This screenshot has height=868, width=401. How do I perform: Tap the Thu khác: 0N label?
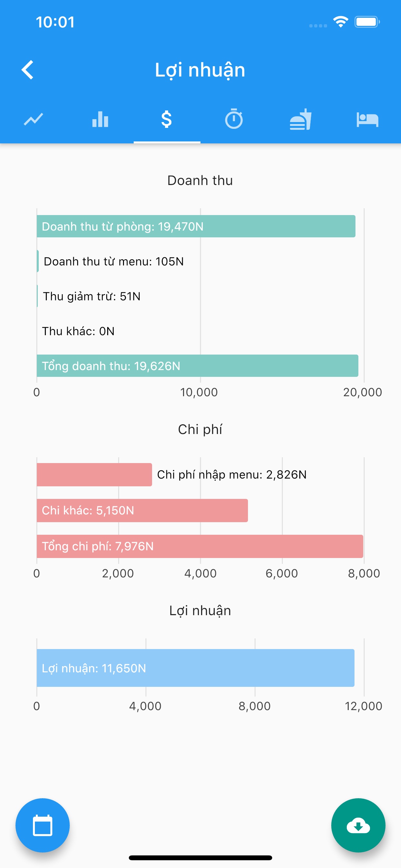78,331
